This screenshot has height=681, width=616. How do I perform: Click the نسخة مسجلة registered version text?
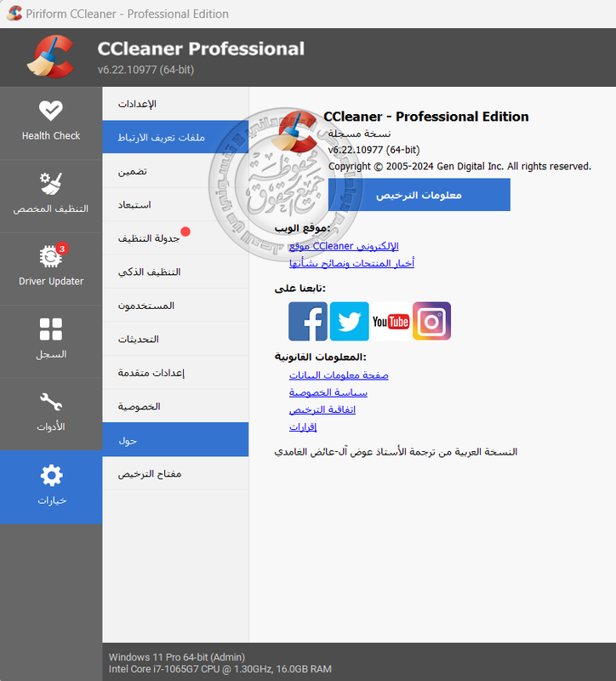(x=359, y=134)
